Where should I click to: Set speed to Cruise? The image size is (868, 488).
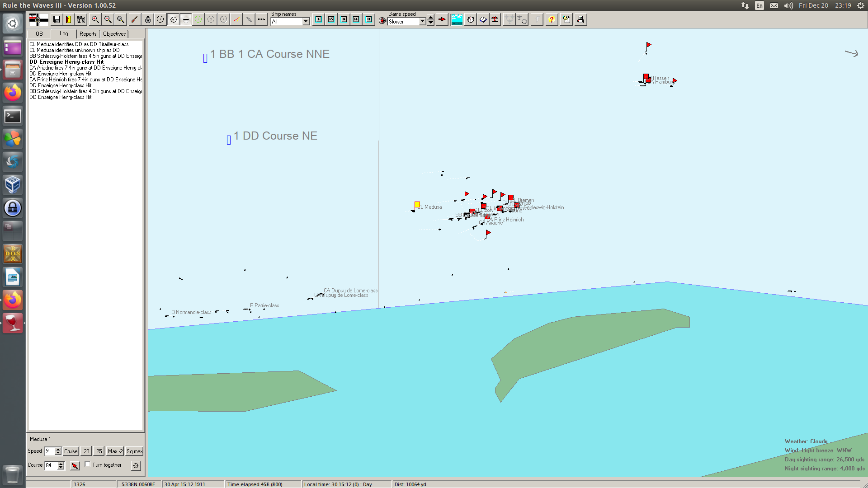[71, 451]
